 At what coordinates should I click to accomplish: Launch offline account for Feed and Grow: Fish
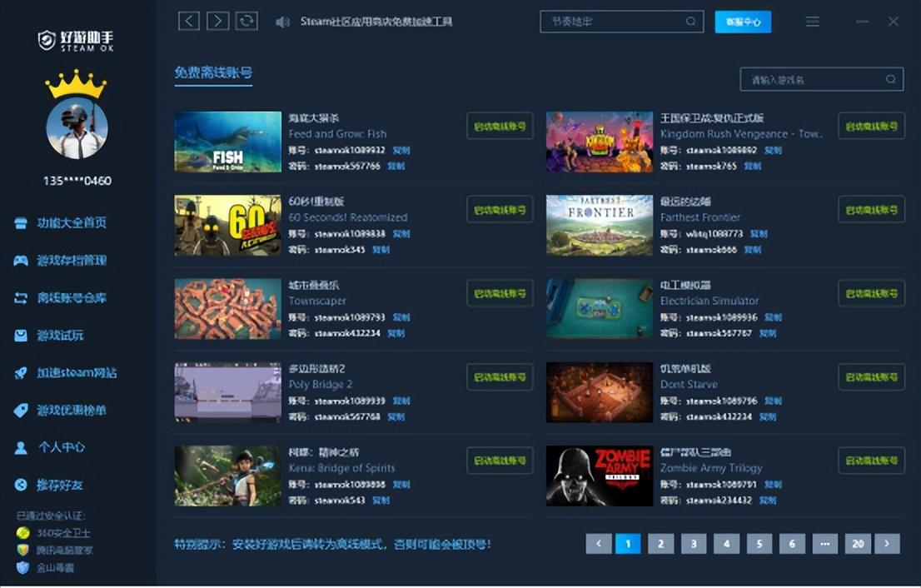pos(500,127)
